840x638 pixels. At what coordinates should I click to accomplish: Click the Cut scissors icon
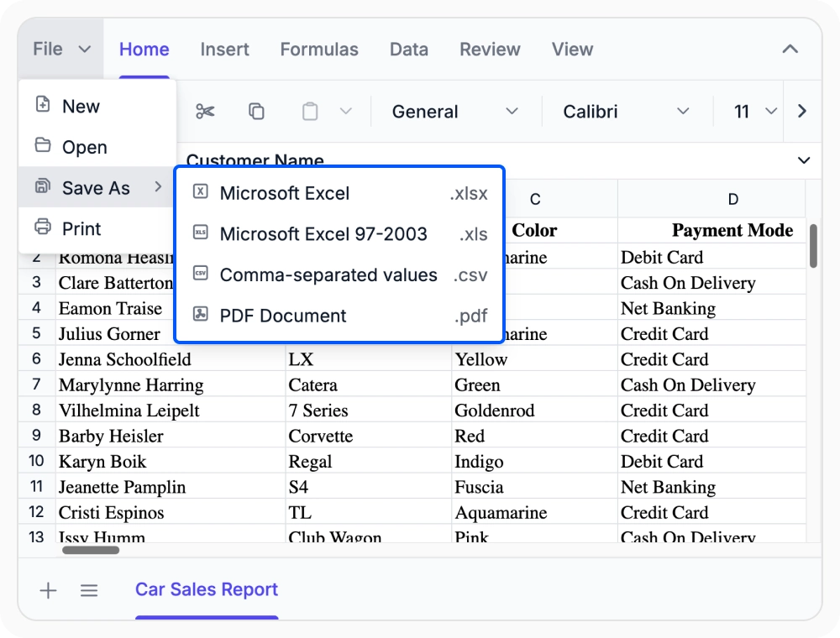(205, 112)
